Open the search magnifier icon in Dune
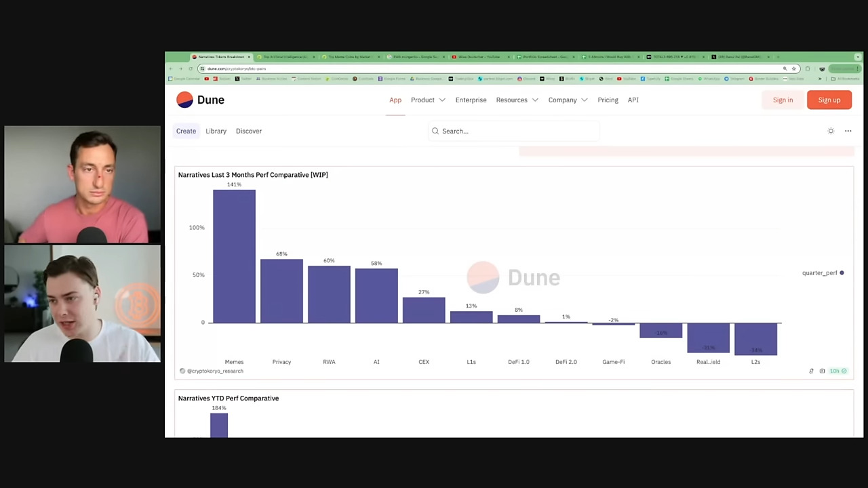This screenshot has height=488, width=868. click(435, 131)
